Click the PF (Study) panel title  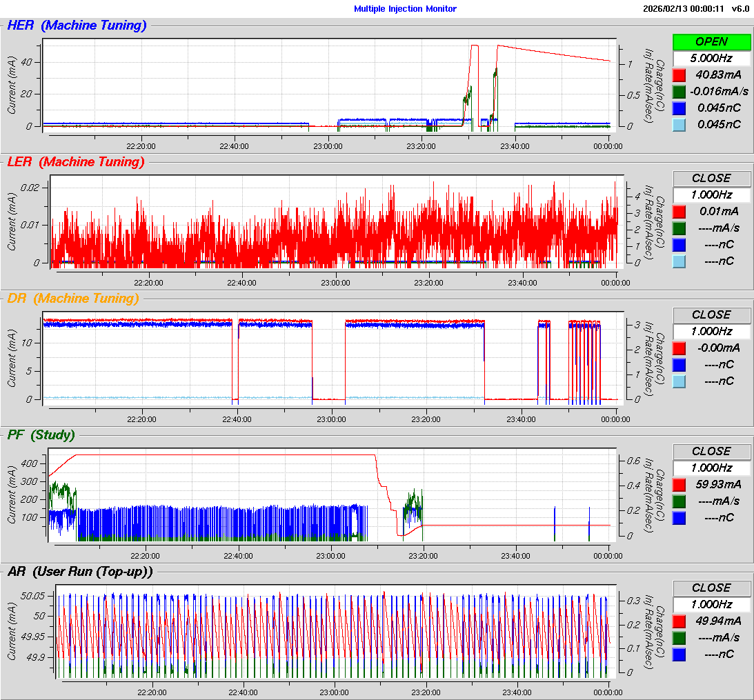coord(41,434)
